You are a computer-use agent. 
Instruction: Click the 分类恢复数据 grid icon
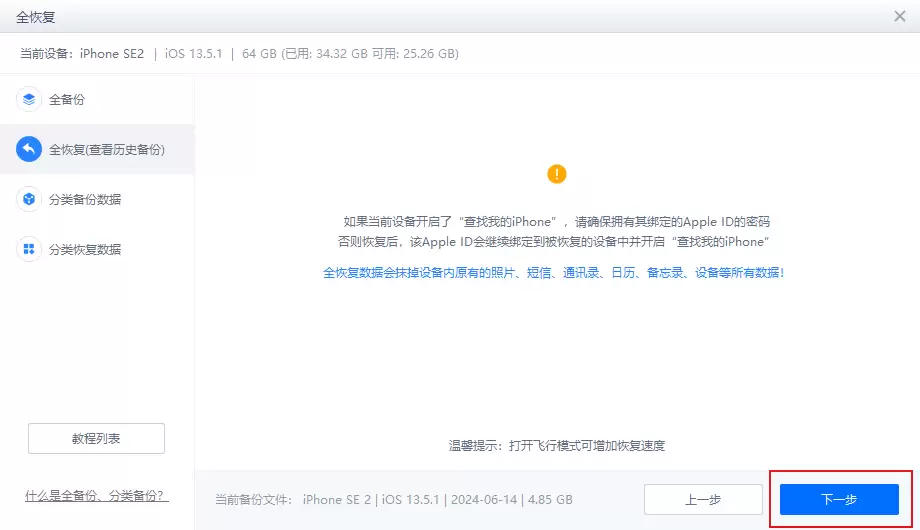(29, 249)
